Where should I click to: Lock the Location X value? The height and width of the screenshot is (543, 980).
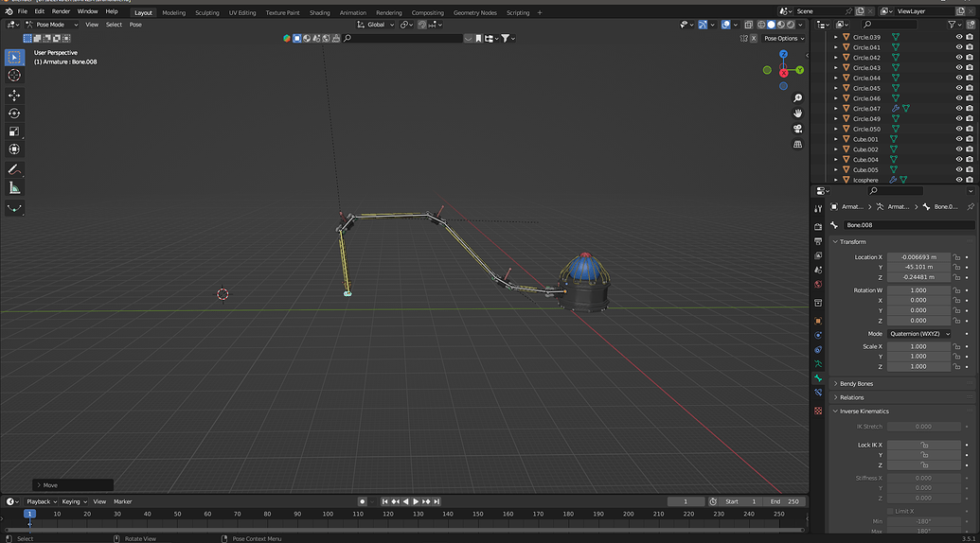pyautogui.click(x=956, y=257)
